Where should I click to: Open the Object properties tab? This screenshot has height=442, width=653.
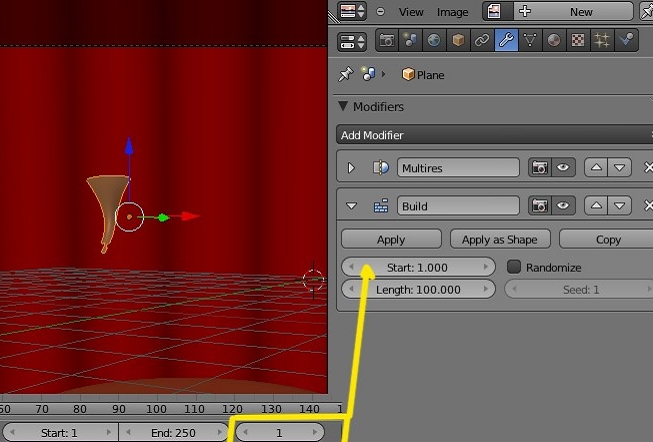pyautogui.click(x=458, y=40)
